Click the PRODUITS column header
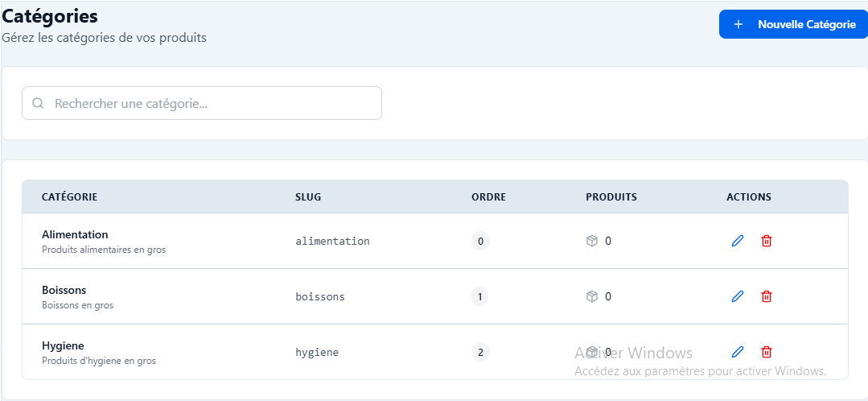 (611, 196)
